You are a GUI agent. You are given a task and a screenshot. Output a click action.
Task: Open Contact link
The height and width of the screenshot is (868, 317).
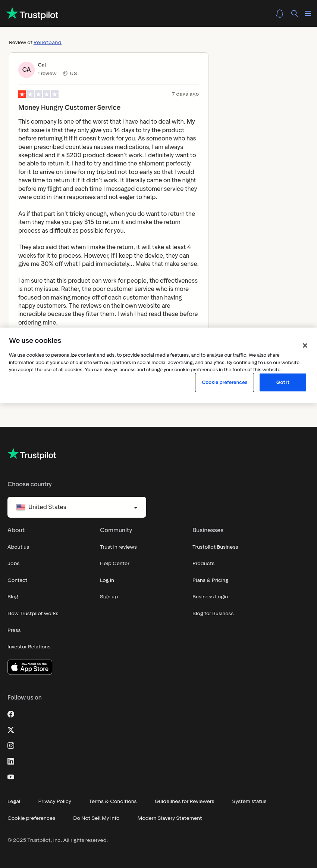18,580
